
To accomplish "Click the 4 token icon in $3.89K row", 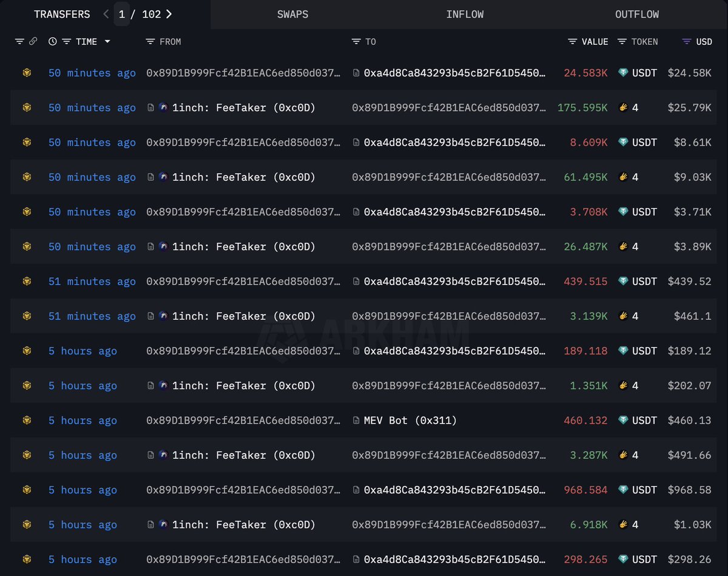I will 623,246.
